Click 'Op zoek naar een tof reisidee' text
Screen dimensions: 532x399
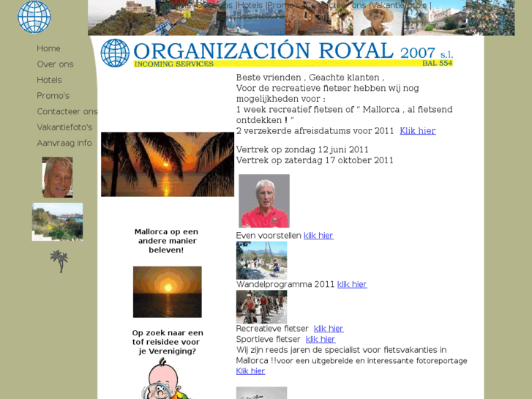(x=168, y=342)
